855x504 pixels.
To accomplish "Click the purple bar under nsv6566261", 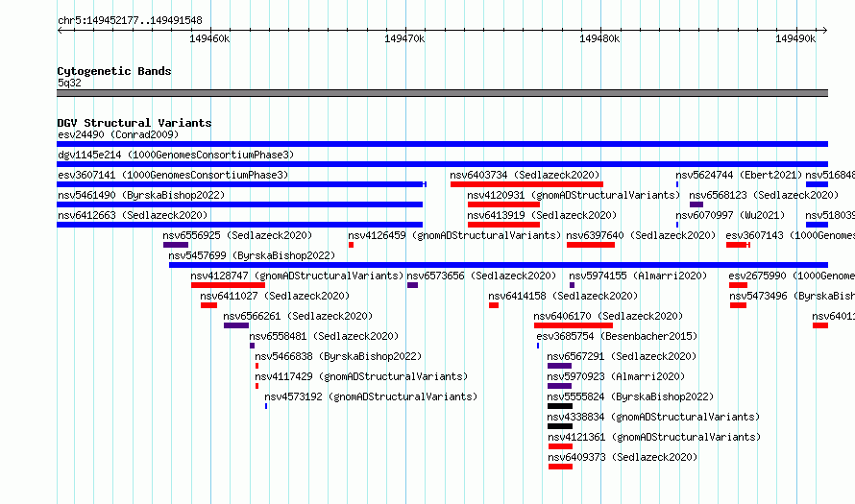I will coord(236,325).
